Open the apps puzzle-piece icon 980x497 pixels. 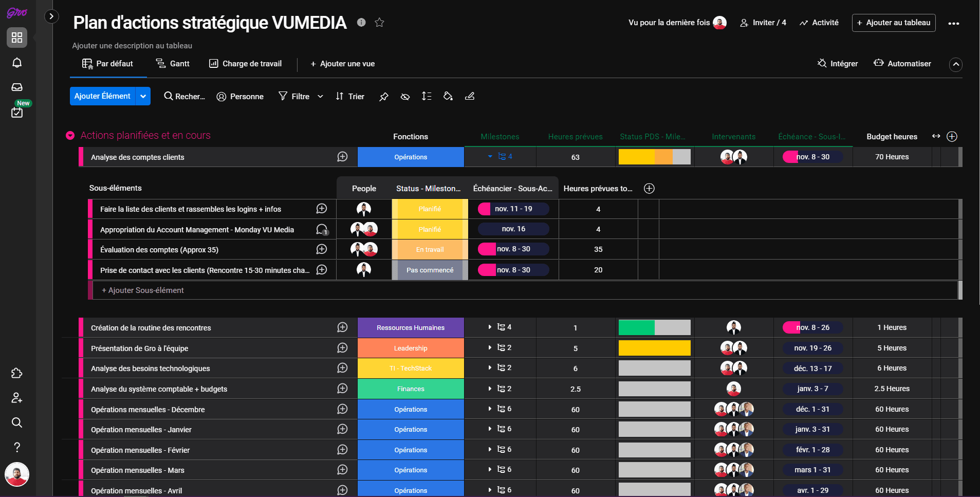[x=17, y=373]
